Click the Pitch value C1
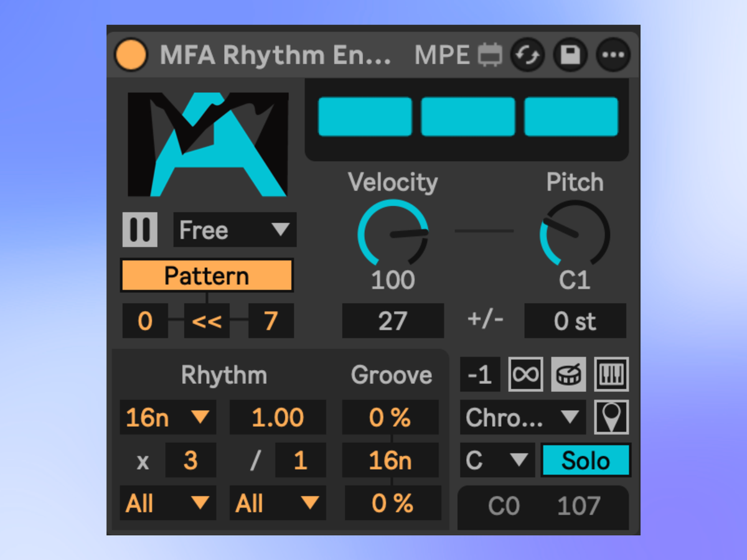This screenshot has height=560, width=747. click(x=575, y=281)
